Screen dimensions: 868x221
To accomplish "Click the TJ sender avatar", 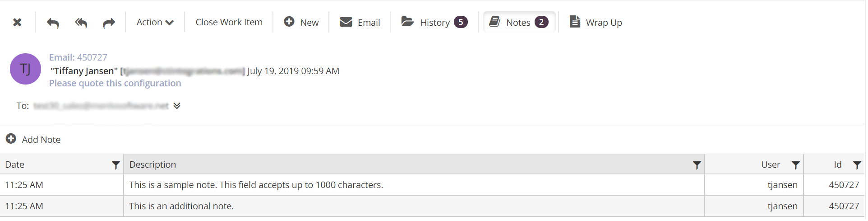I will pos(25,69).
